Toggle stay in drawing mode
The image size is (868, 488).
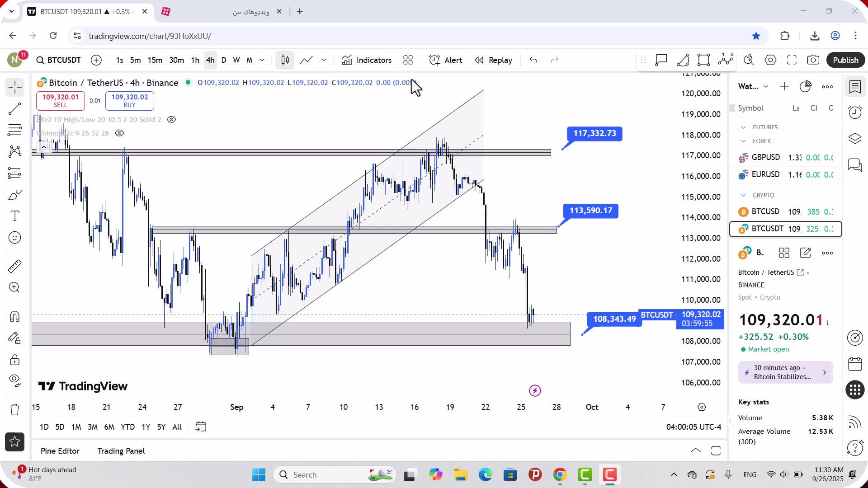coord(14,338)
